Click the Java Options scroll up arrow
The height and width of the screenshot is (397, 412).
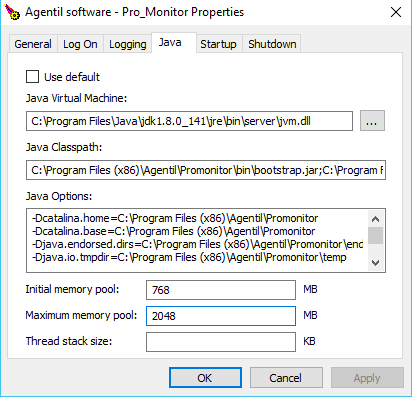point(375,219)
